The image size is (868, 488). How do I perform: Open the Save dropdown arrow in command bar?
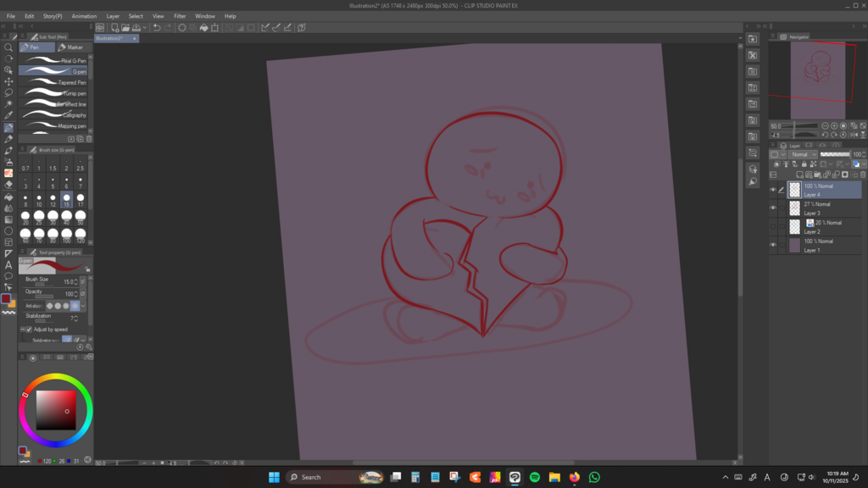pos(143,28)
